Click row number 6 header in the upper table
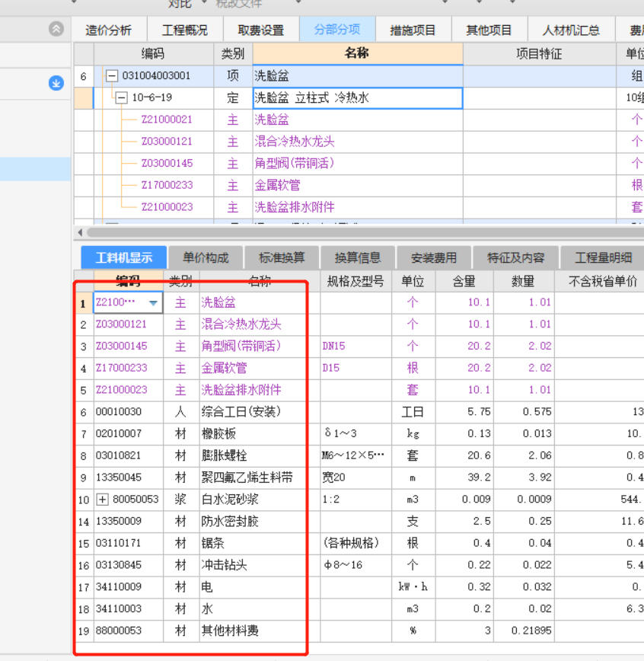This screenshot has height=661, width=644. click(x=84, y=76)
